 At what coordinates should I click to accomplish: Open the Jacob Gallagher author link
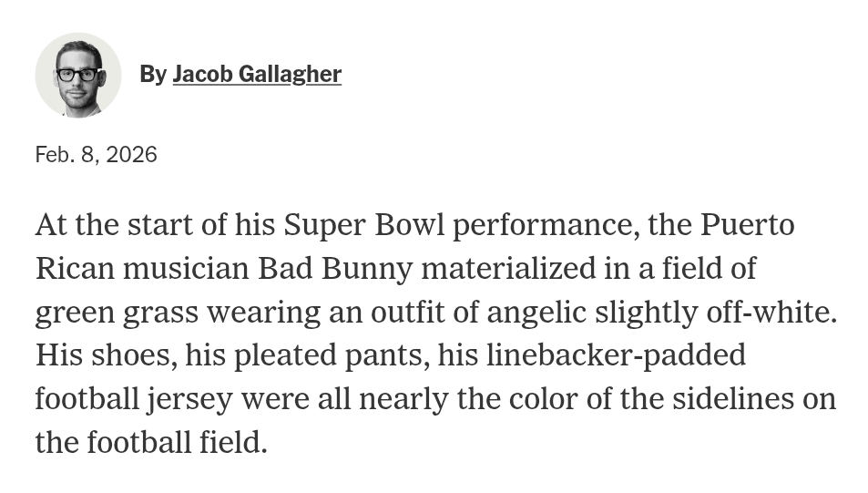click(x=257, y=75)
